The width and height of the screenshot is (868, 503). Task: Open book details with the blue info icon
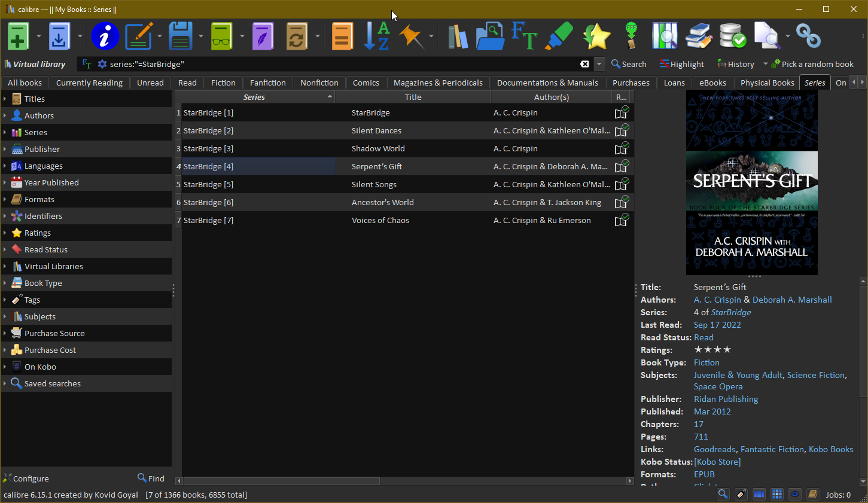[x=105, y=36]
